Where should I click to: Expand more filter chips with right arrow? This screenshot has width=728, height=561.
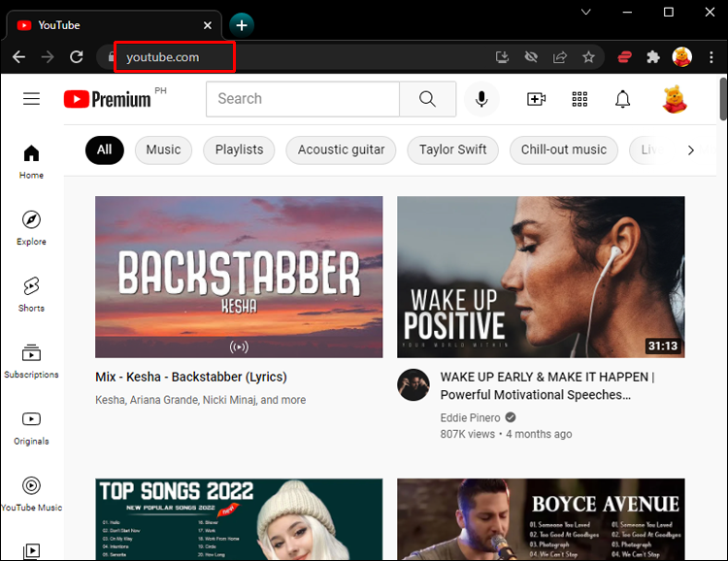coord(691,150)
